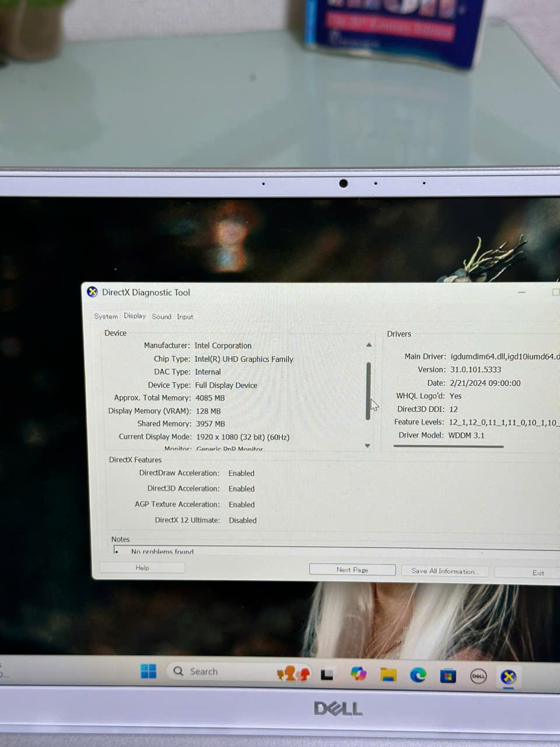This screenshot has height=747, width=560.
Task: Switch to the Sound tab
Action: (x=162, y=316)
